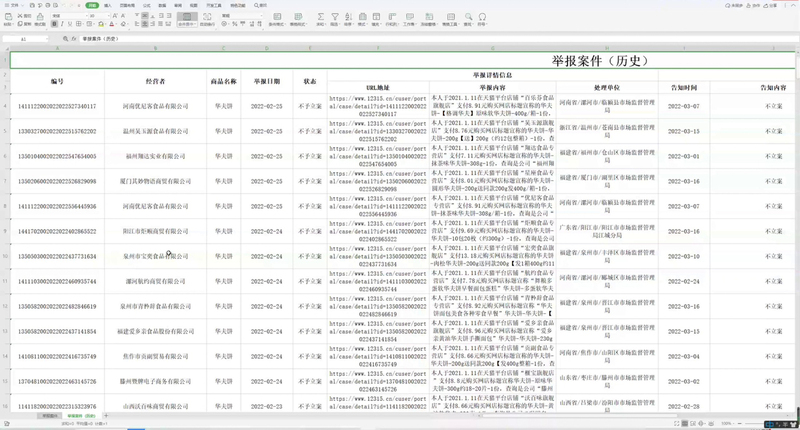Image resolution: width=800 pixels, height=430 pixels.
Task: Click the decrease font size icon
Action: point(123,16)
